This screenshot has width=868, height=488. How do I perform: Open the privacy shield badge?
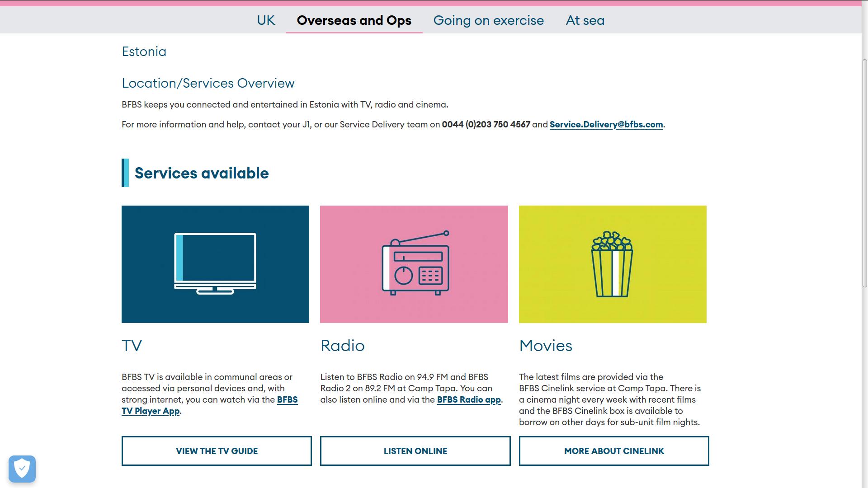22,469
